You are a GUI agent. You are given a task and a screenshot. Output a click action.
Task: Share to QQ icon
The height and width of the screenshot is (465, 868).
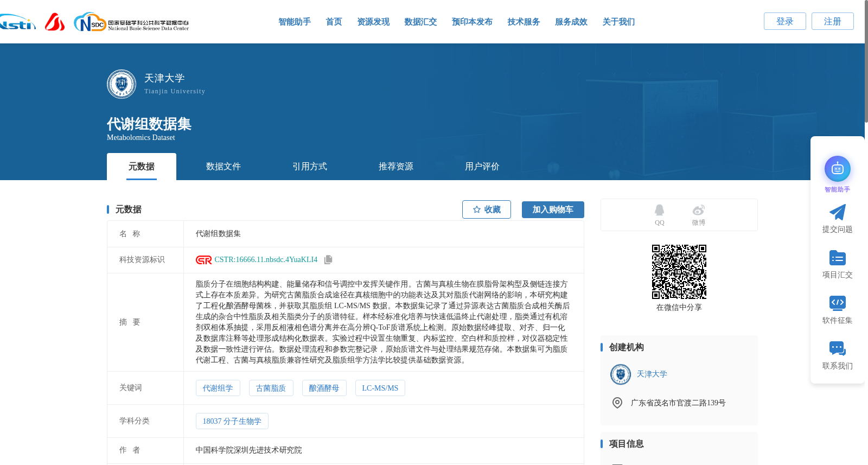tap(659, 210)
